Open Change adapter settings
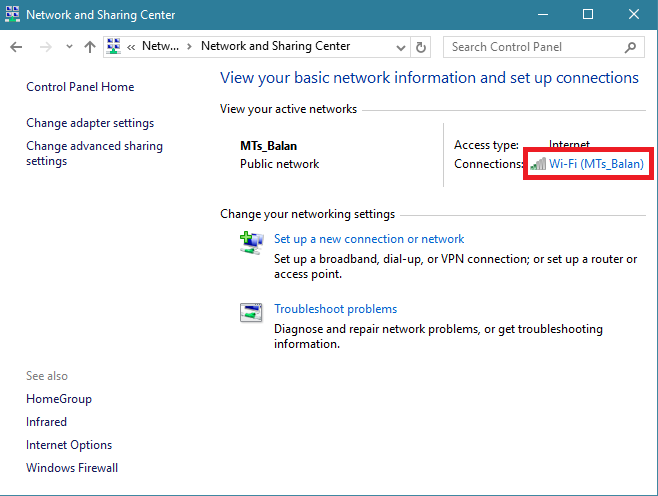The height and width of the screenshot is (496, 658). pyautogui.click(x=90, y=123)
